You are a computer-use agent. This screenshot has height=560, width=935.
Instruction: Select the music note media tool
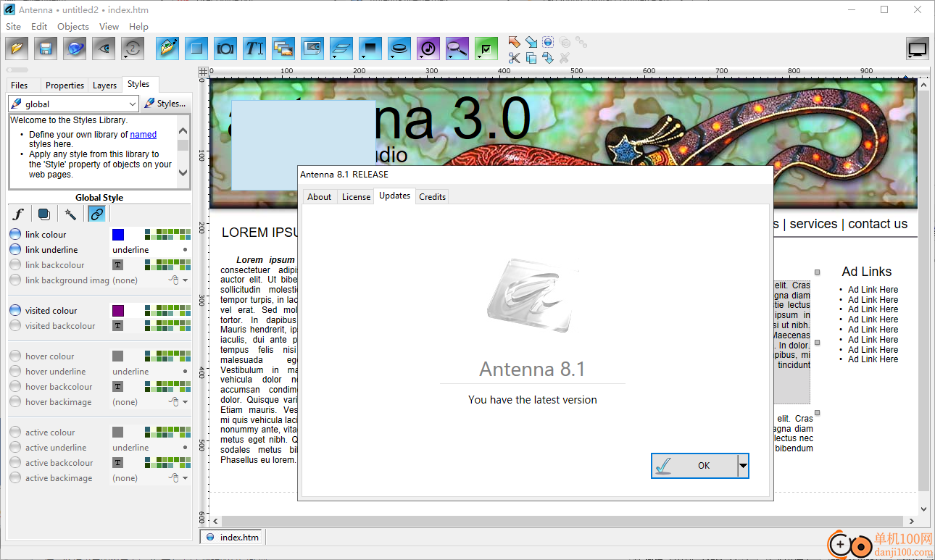click(428, 49)
